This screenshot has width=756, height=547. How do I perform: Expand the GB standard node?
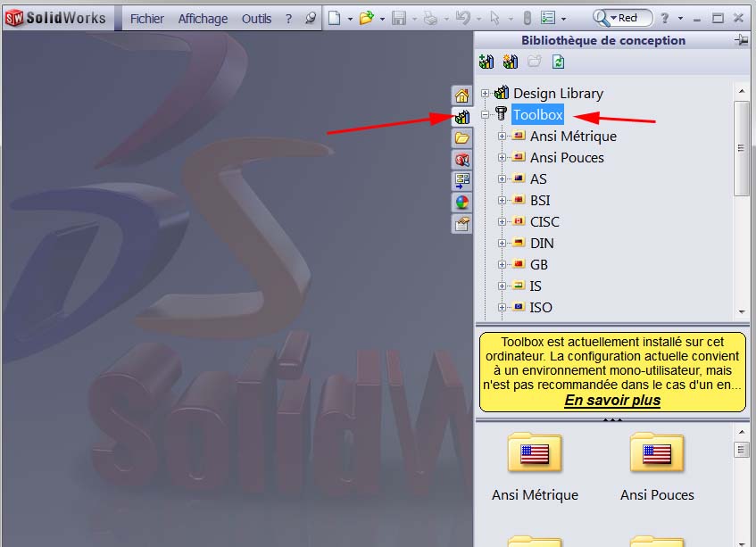coord(502,265)
